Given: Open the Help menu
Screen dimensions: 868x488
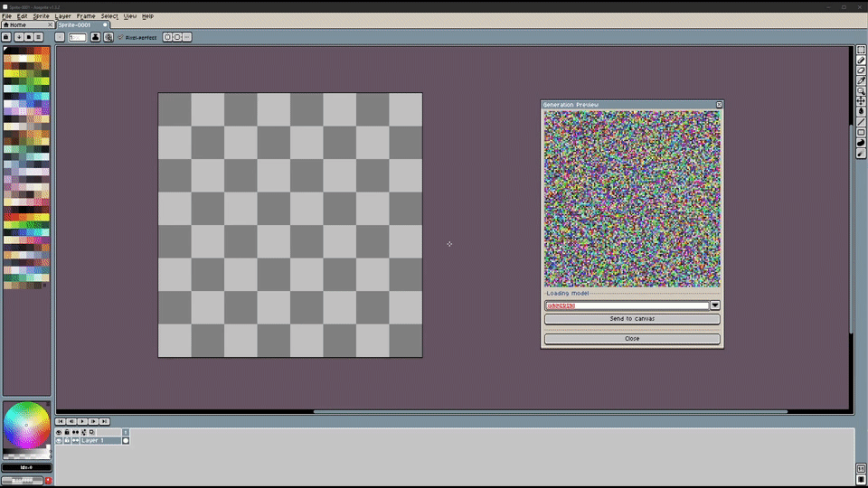Looking at the screenshot, I should 147,16.
